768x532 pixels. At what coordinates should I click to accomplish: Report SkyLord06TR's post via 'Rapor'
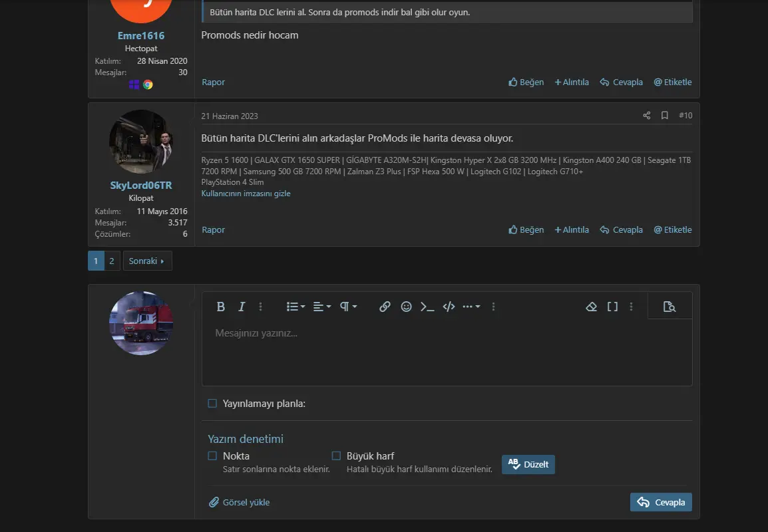tap(213, 229)
